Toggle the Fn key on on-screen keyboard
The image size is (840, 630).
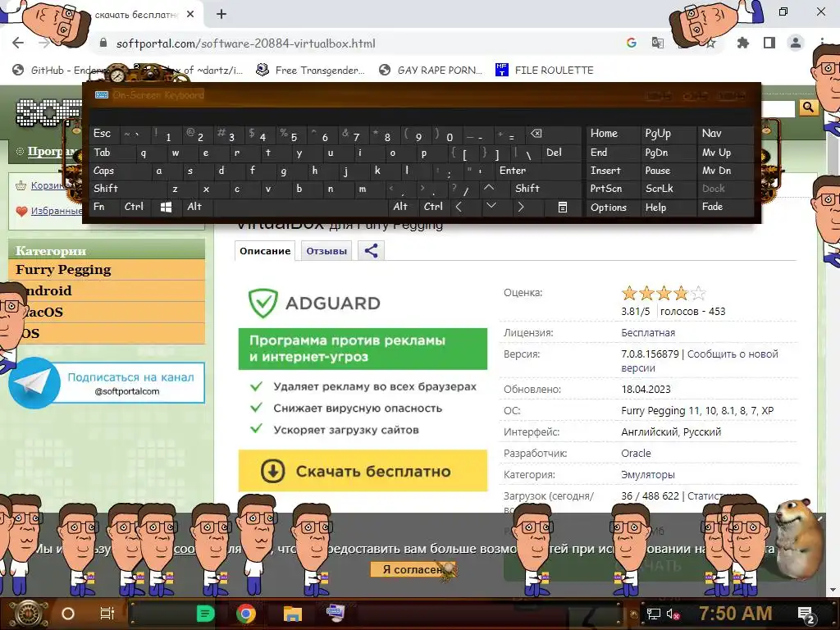coord(103,207)
